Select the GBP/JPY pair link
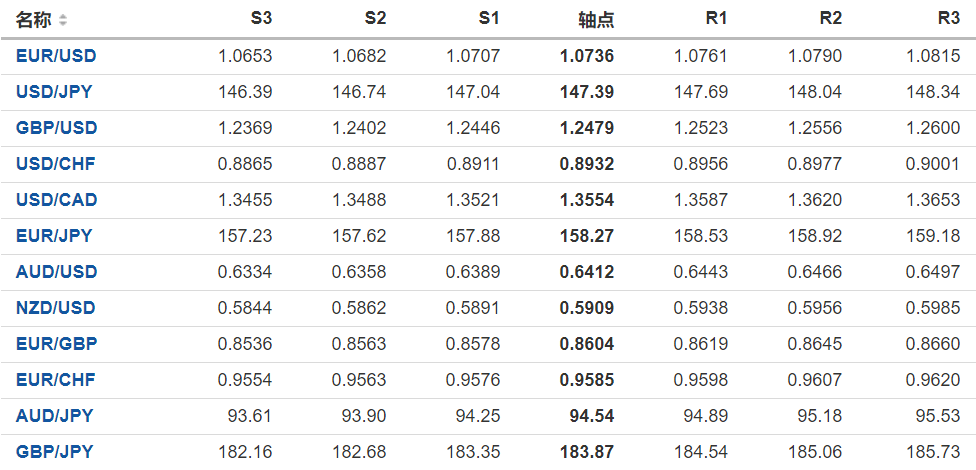Screen dimensions: 976x470 [54, 452]
